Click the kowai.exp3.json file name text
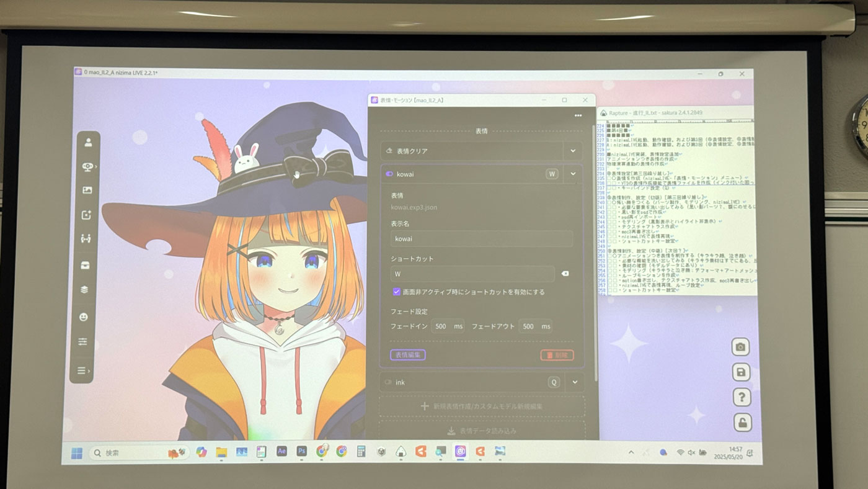Image resolution: width=868 pixels, height=489 pixels. click(414, 207)
